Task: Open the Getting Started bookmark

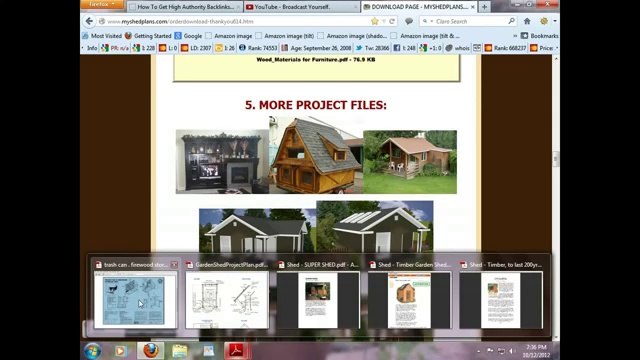Action: tap(148, 36)
